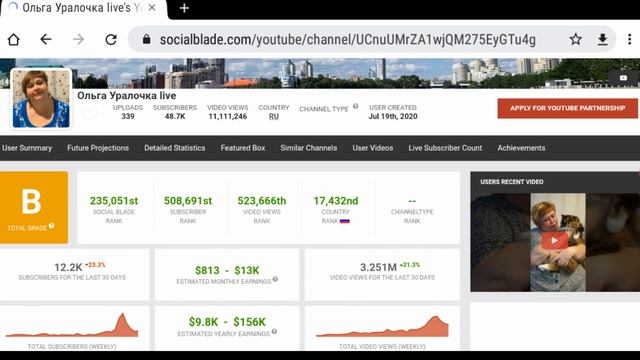Go to Similar Channels tab
Viewport: 640px width, 360px height.
309,148
